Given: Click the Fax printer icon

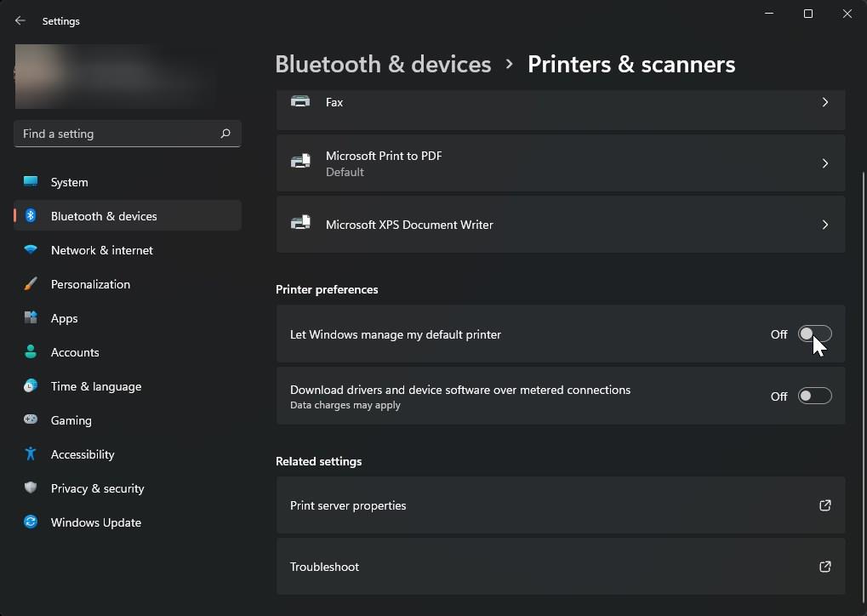Looking at the screenshot, I should tap(299, 101).
